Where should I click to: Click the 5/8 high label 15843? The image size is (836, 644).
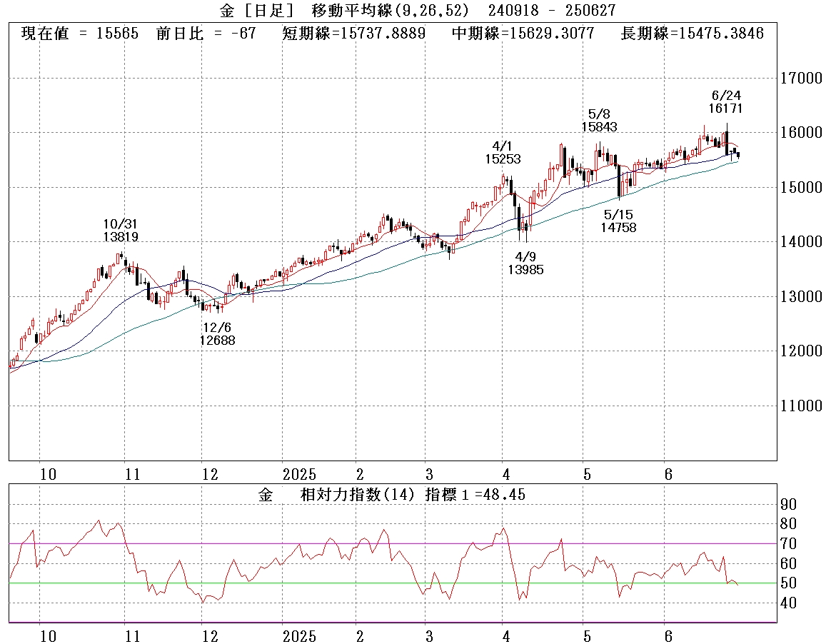(599, 127)
